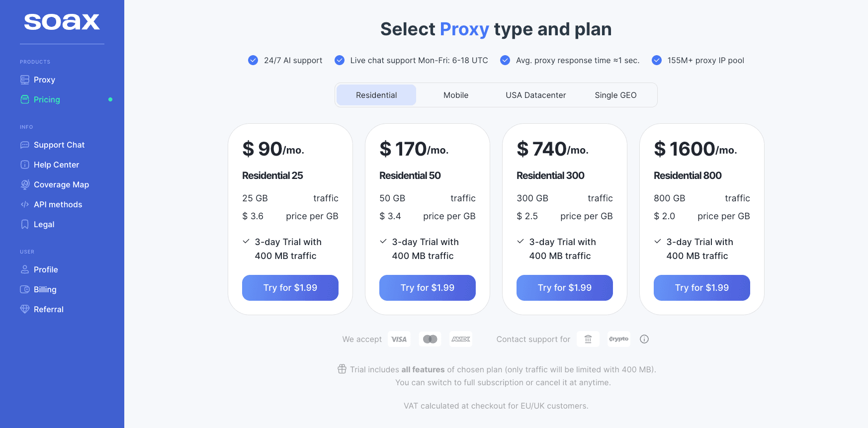
Task: Click the Referral diamond icon
Action: tap(25, 310)
